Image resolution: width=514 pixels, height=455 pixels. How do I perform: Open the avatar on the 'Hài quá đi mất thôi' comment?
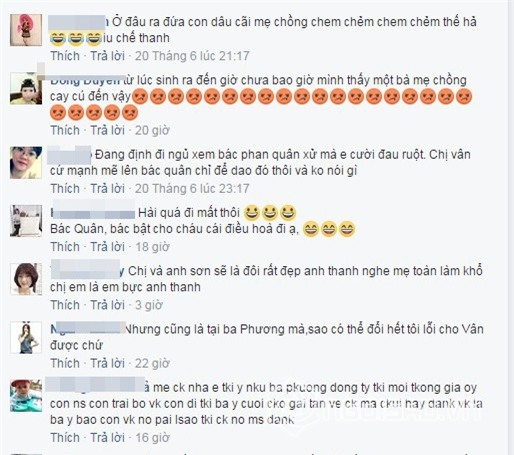pyautogui.click(x=26, y=221)
